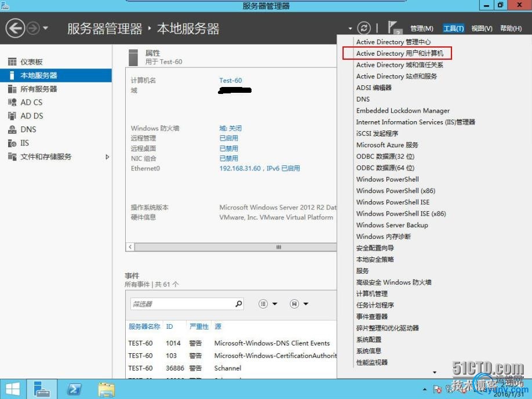Launch Windows PowerShell ISE (x86)
Image resolution: width=532 pixels, height=399 pixels.
click(x=401, y=213)
